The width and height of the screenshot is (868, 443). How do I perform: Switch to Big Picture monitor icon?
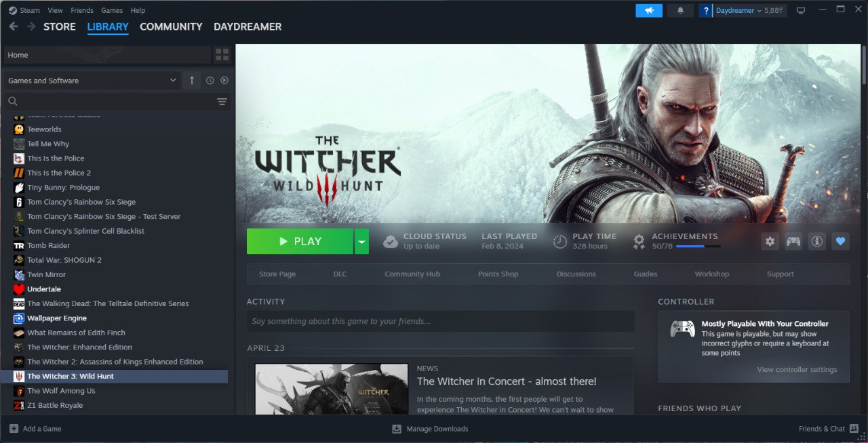pos(801,10)
